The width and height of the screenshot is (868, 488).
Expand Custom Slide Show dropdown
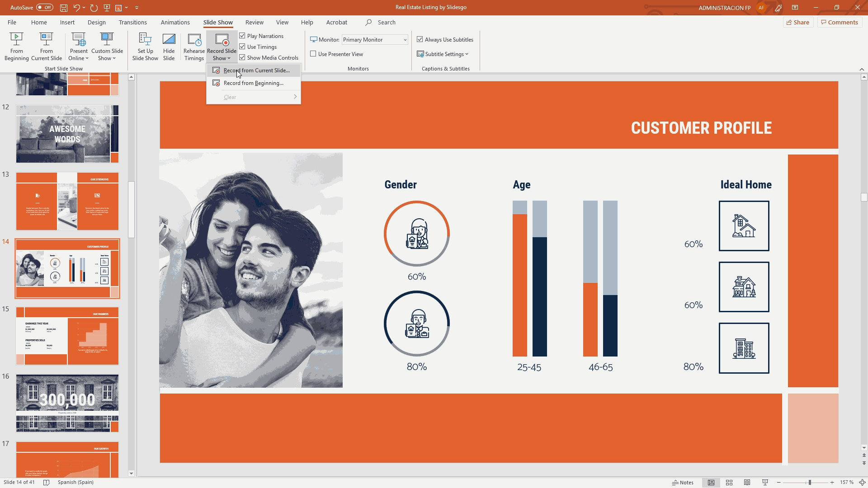[x=107, y=54]
